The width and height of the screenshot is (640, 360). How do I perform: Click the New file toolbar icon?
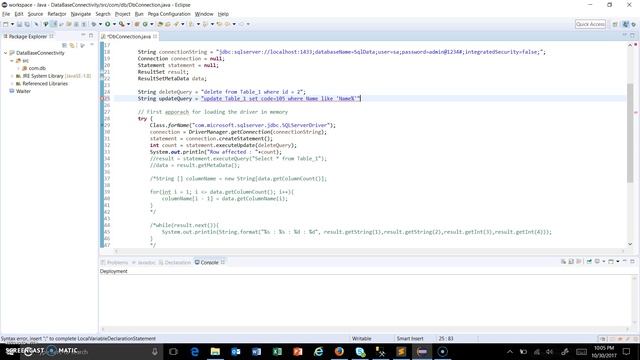click(6, 24)
